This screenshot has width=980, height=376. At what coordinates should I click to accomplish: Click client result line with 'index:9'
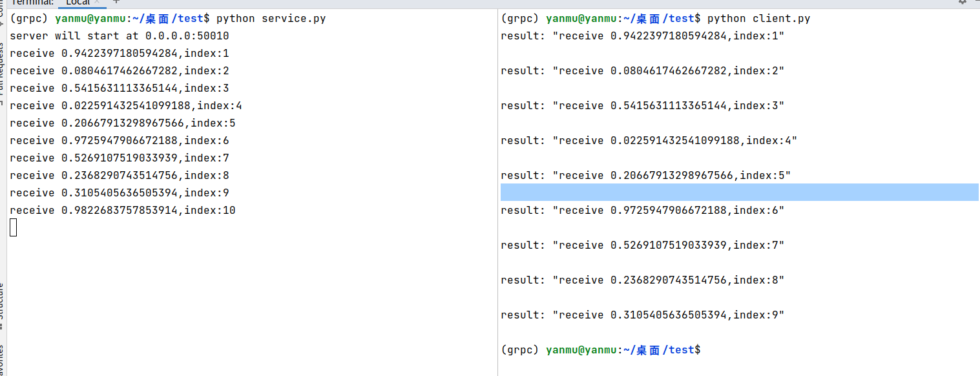coord(643,315)
